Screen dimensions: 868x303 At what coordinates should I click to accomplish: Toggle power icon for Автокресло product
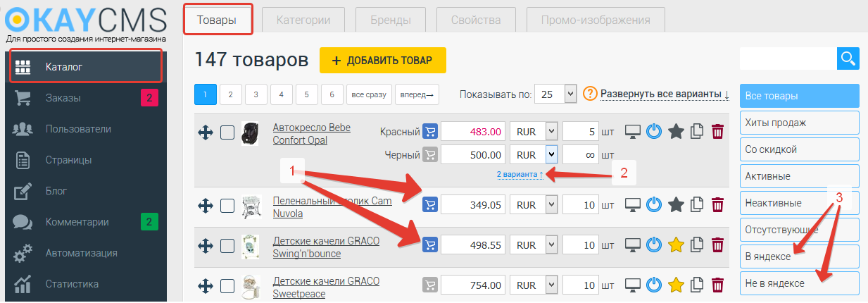tap(655, 132)
